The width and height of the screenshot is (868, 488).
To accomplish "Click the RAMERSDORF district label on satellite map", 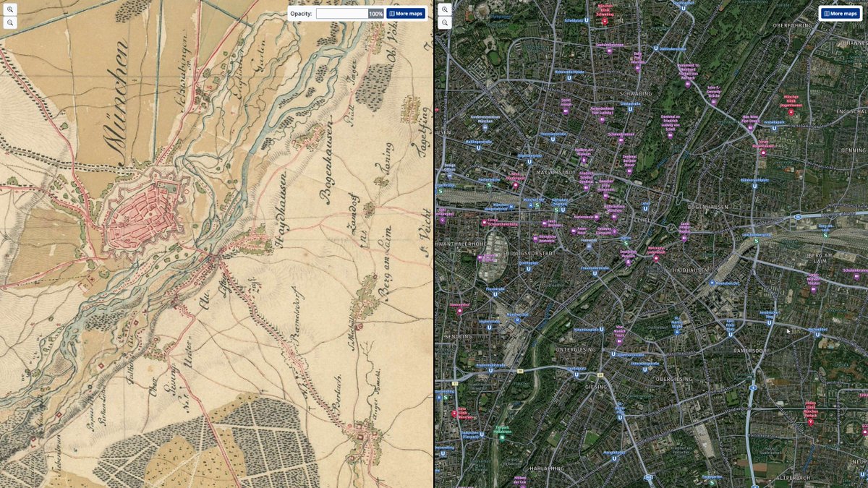I will coord(753,350).
